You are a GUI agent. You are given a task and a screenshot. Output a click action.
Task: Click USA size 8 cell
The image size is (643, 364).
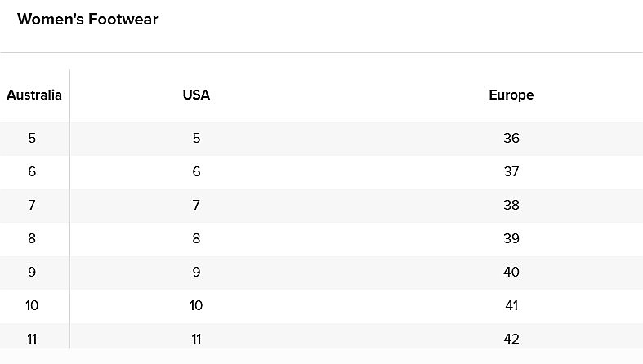(x=196, y=238)
